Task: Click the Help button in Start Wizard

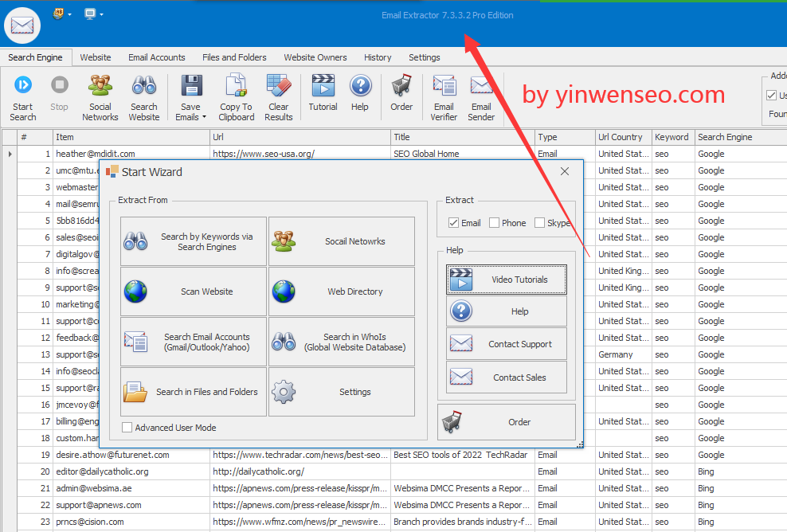Action: (507, 311)
